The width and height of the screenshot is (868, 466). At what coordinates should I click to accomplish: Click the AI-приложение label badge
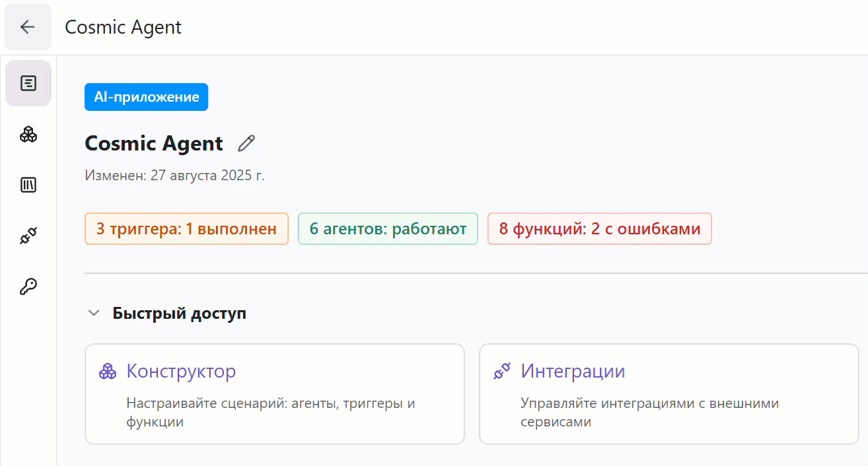(x=146, y=96)
